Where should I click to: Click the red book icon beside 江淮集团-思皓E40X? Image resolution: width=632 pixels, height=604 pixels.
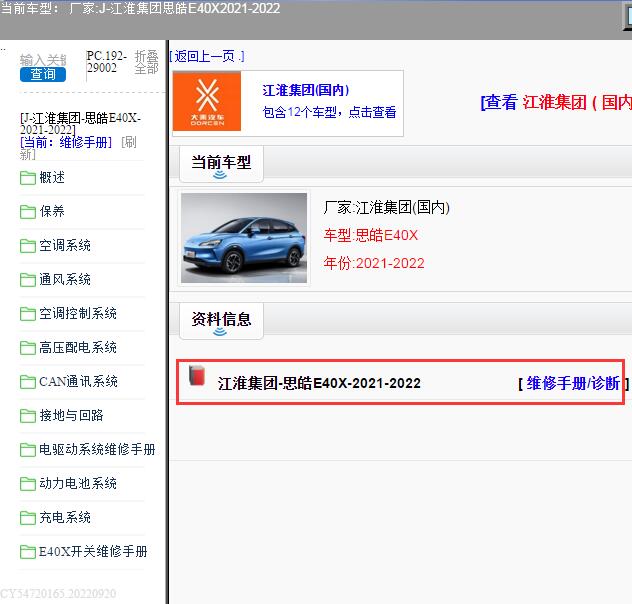(x=197, y=377)
